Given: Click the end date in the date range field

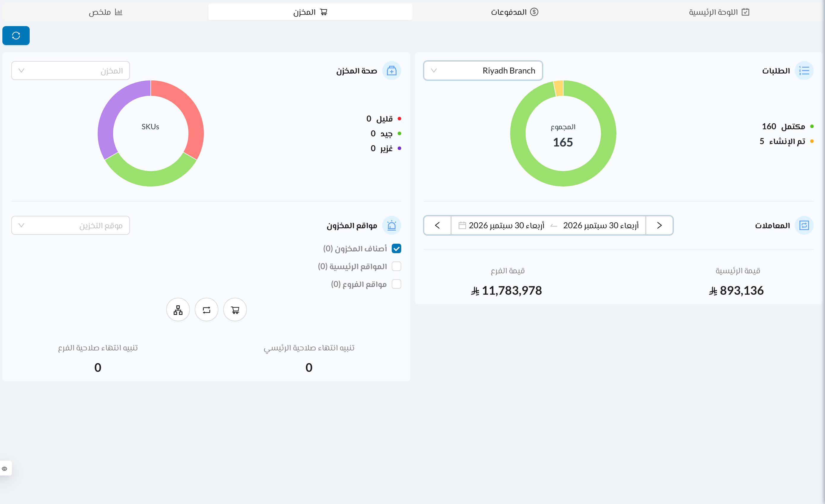Looking at the screenshot, I should (x=506, y=225).
